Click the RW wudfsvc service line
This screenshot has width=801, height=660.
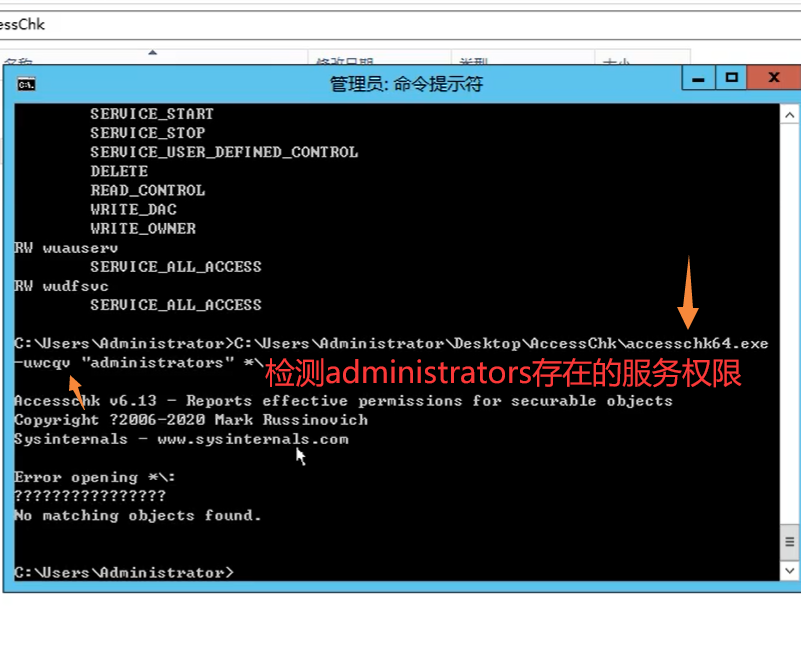pos(61,286)
